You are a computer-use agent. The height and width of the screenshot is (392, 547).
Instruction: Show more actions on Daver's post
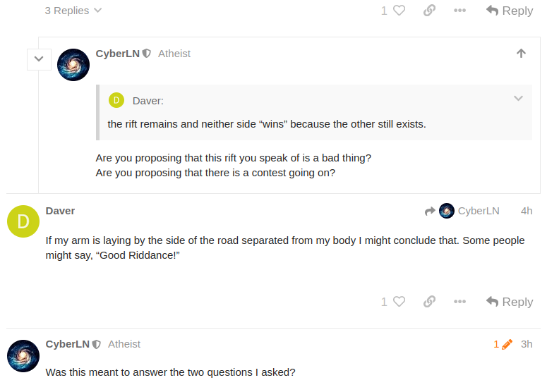tap(459, 302)
